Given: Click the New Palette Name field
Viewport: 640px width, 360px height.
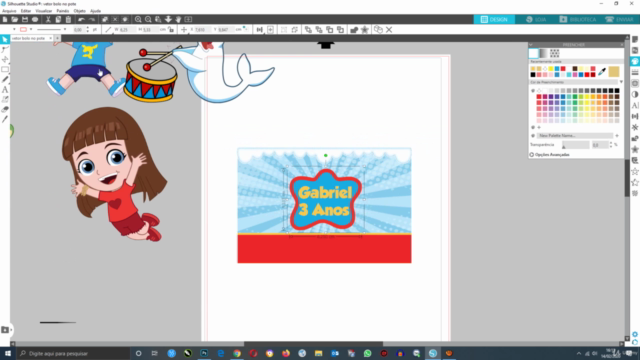Looking at the screenshot, I should coord(575,136).
